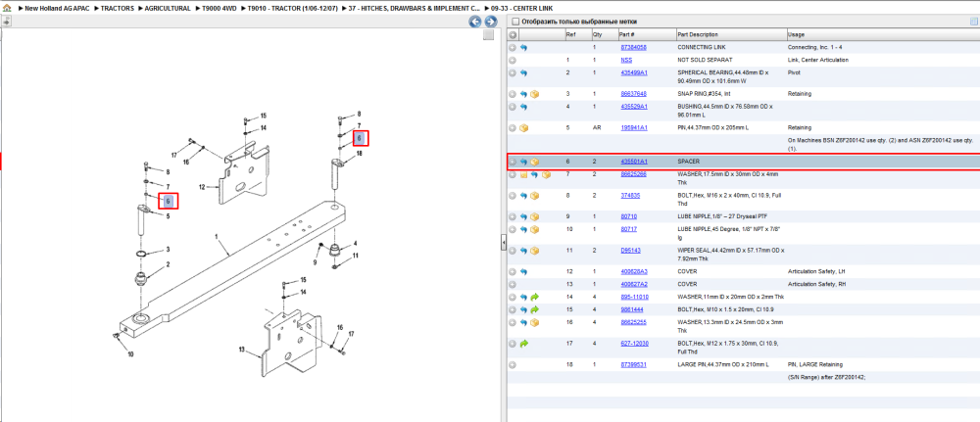The width and height of the screenshot is (980, 422).
Task: Click the blue arrow icon on the BUSHING row
Action: (x=523, y=107)
